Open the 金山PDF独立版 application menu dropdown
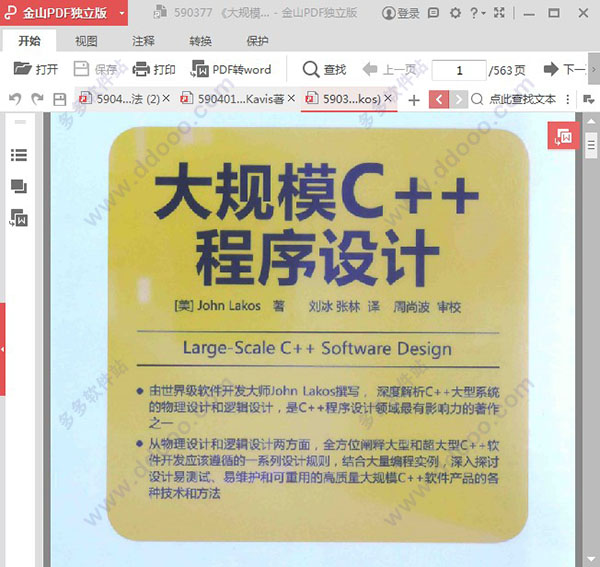 (122, 13)
